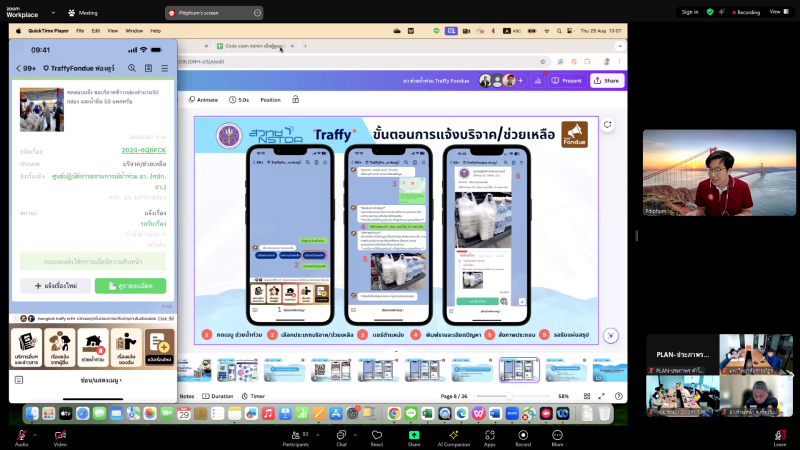The image size is (800, 450).
Task: Click the green Share screen icon
Action: point(414,433)
